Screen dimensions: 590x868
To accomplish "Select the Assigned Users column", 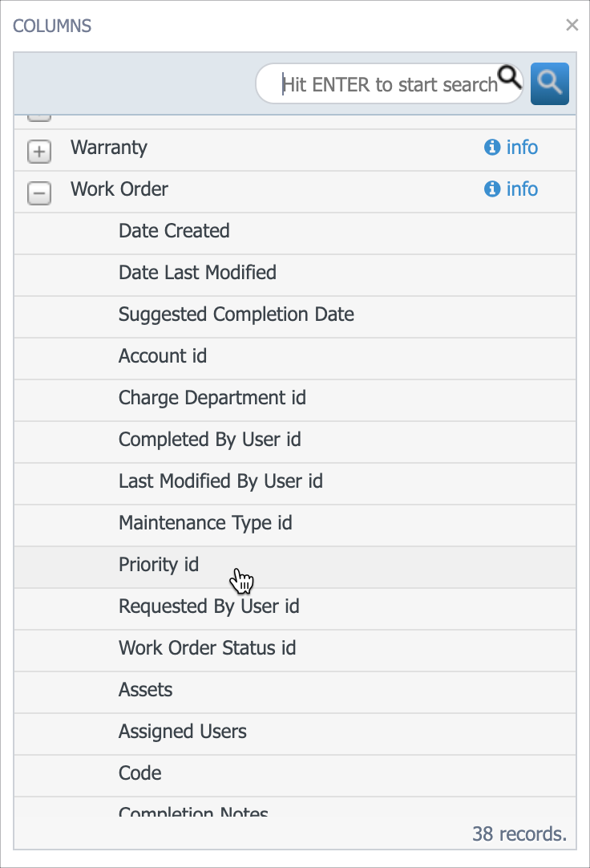I will 183,732.
